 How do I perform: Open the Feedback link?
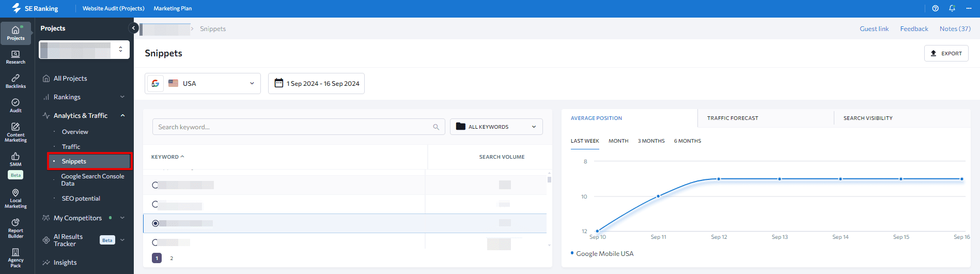[x=914, y=29]
